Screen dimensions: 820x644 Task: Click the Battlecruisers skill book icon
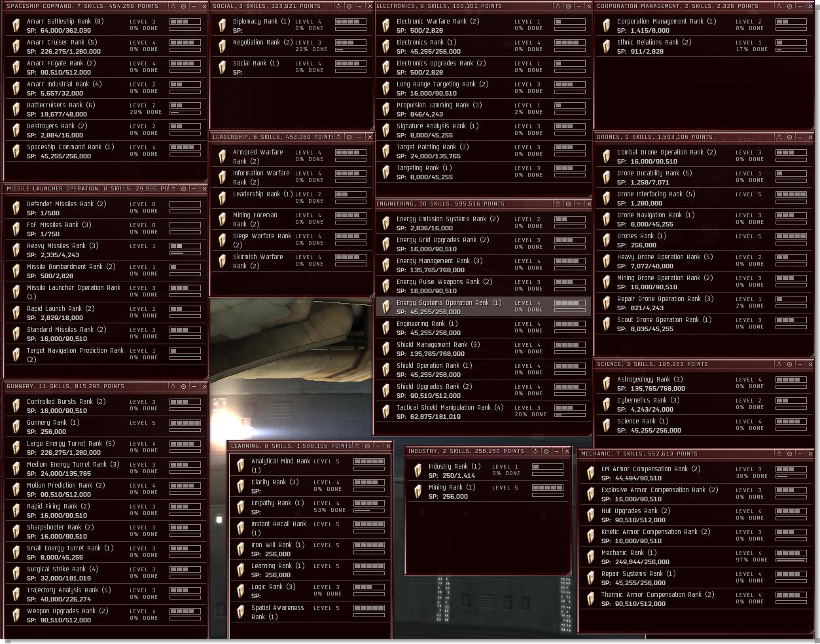[x=16, y=109]
